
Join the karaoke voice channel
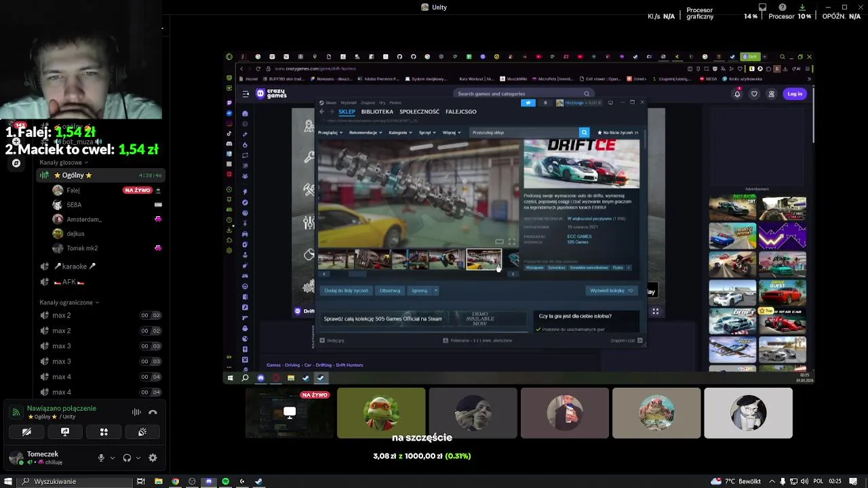click(100, 266)
